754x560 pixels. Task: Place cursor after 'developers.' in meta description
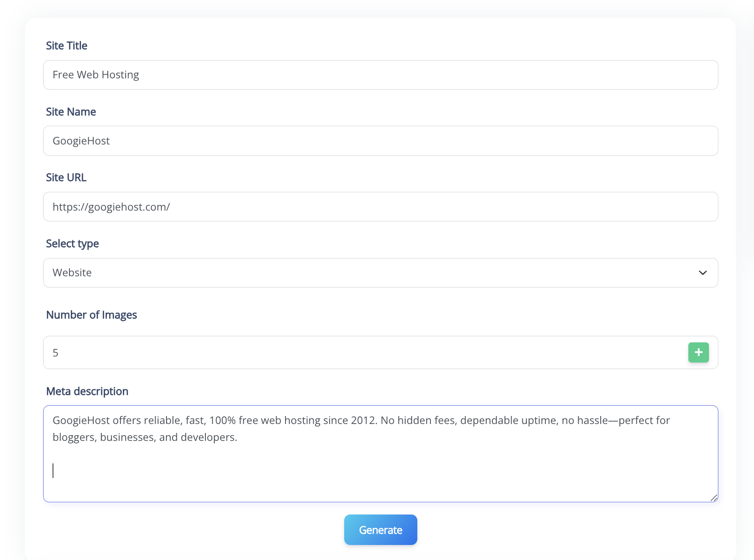(x=238, y=438)
